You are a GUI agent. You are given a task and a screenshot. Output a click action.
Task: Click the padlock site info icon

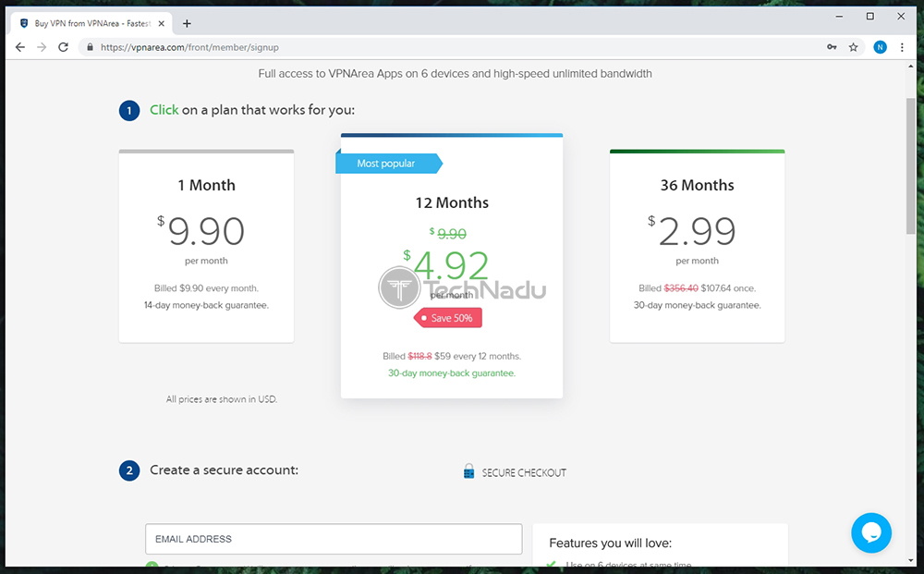coord(90,47)
